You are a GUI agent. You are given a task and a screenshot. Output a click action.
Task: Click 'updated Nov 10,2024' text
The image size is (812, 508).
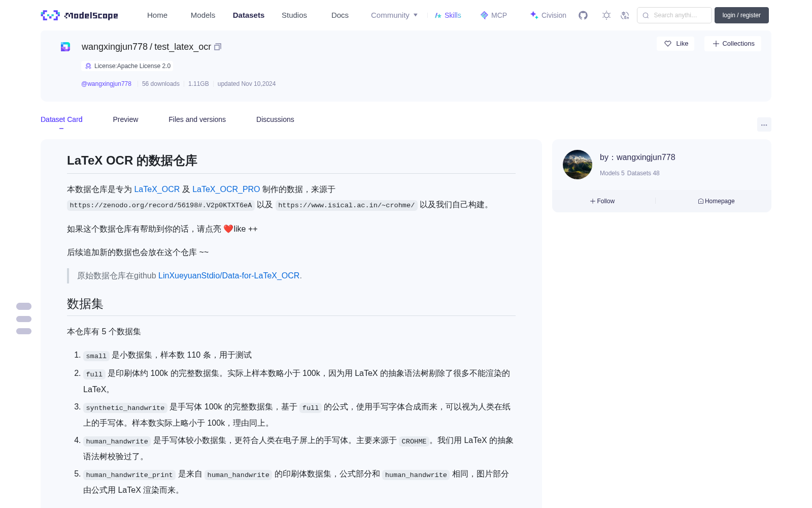coord(247,84)
